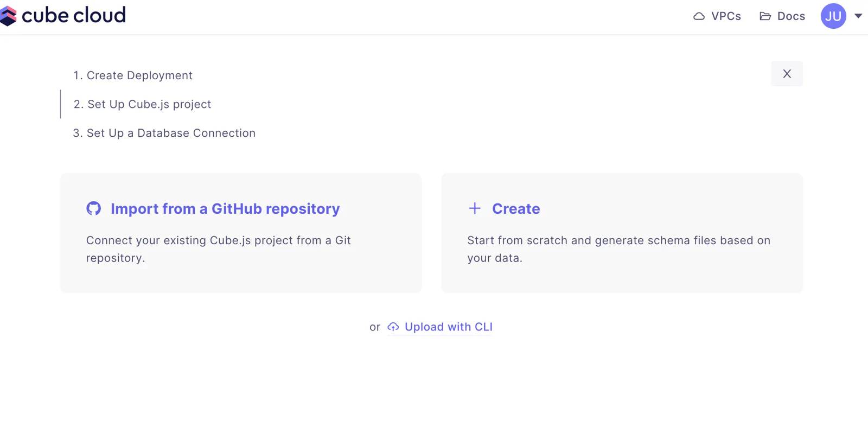Viewport: 868px width, 446px height.
Task: Click the cloud upload icon
Action: click(393, 327)
